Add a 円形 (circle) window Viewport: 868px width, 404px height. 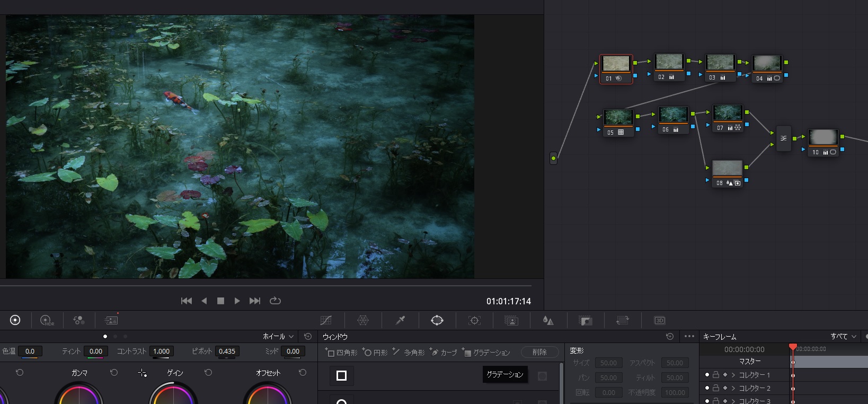coord(376,353)
